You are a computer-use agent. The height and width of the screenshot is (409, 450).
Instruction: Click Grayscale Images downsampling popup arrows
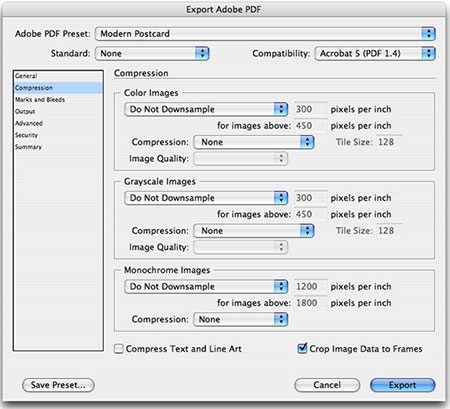coord(281,198)
